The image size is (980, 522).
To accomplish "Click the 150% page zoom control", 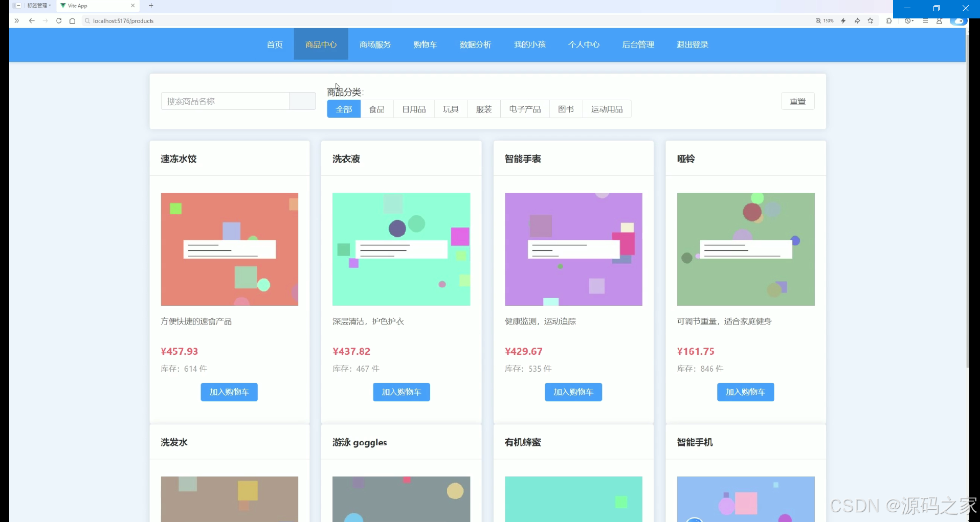I will click(x=825, y=21).
